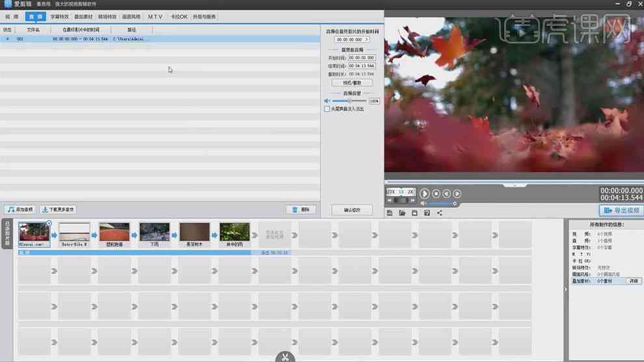Viewport: 644px width, 362px height.
Task: Click the 详情 button in info panel
Action: click(x=634, y=281)
